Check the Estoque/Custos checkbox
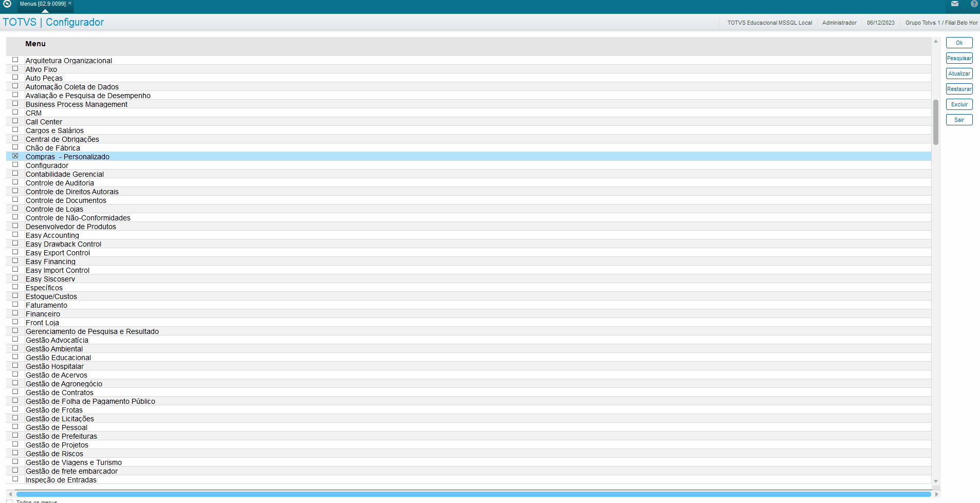The width and height of the screenshot is (980, 503). 15,295
